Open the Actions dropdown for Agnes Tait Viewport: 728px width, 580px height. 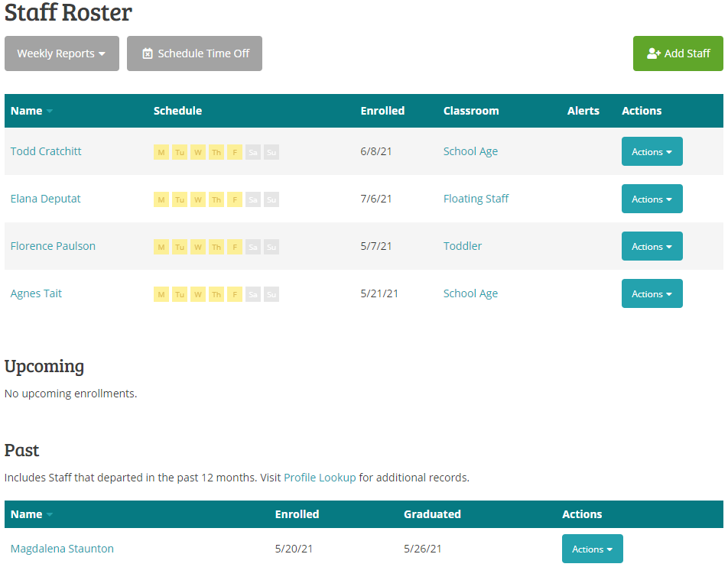click(x=652, y=294)
